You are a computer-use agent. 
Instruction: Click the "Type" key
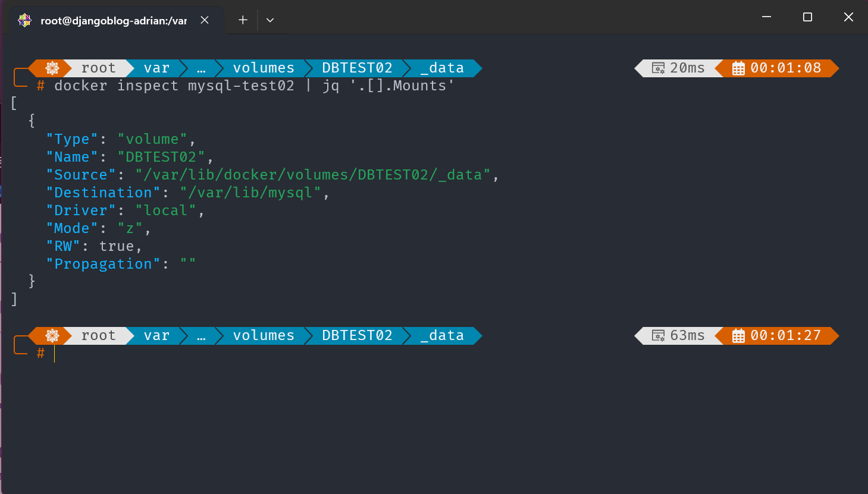coord(72,139)
